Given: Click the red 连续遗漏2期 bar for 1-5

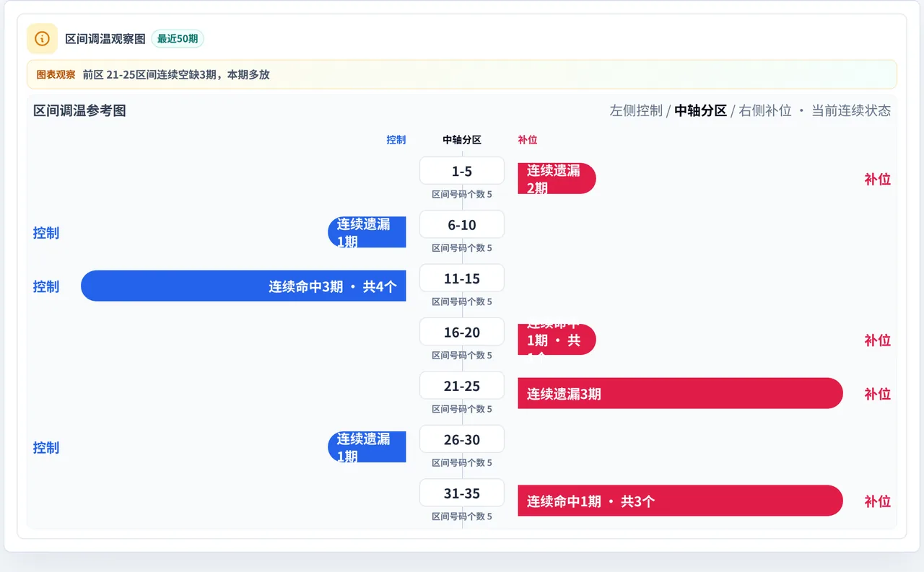Looking at the screenshot, I should [557, 178].
